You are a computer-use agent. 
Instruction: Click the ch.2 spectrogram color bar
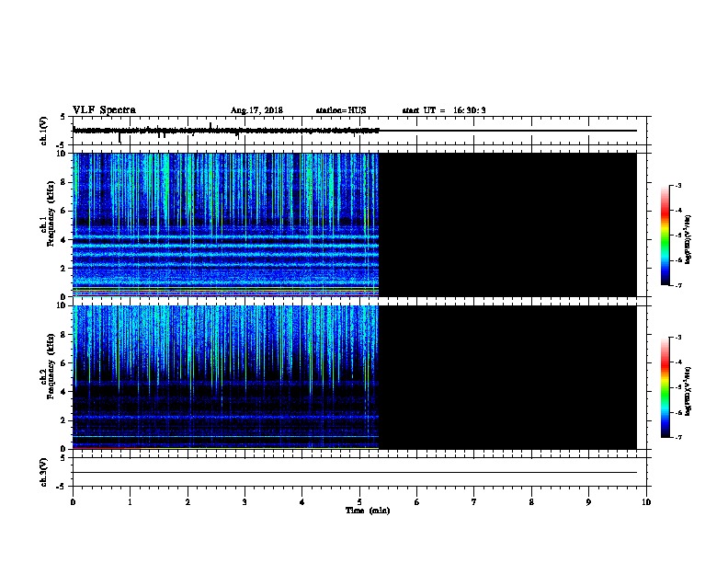(665, 387)
